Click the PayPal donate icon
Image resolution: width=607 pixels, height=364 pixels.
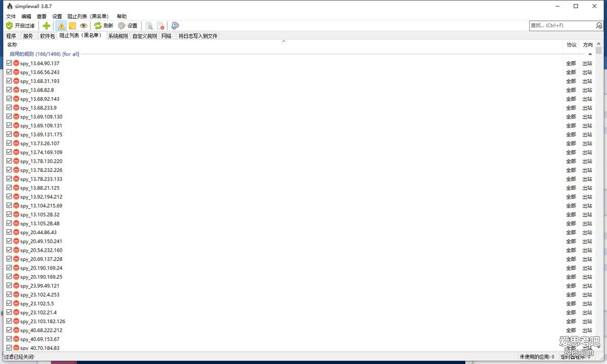(175, 26)
